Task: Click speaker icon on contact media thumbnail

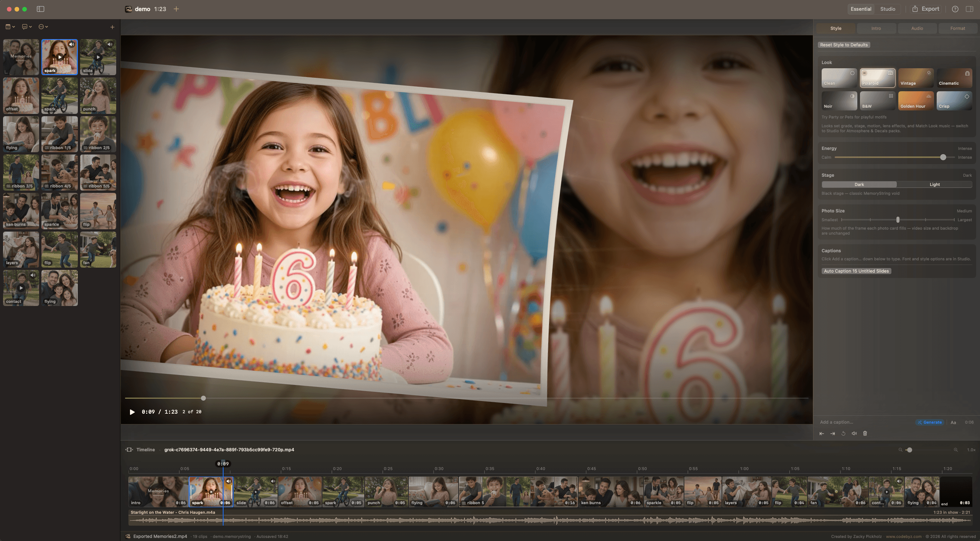Action: pyautogui.click(x=33, y=275)
